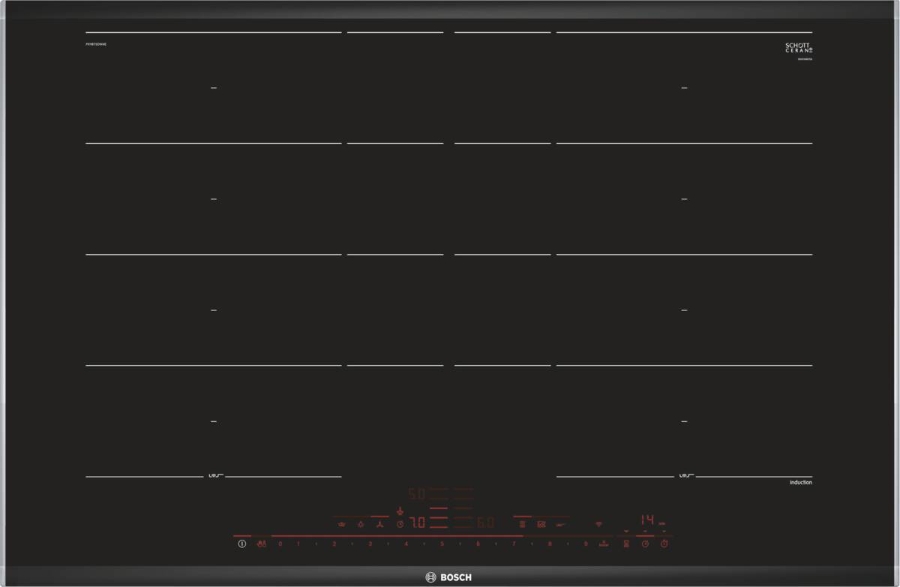
Task: Select power level 9 on the scale
Action: click(x=585, y=544)
